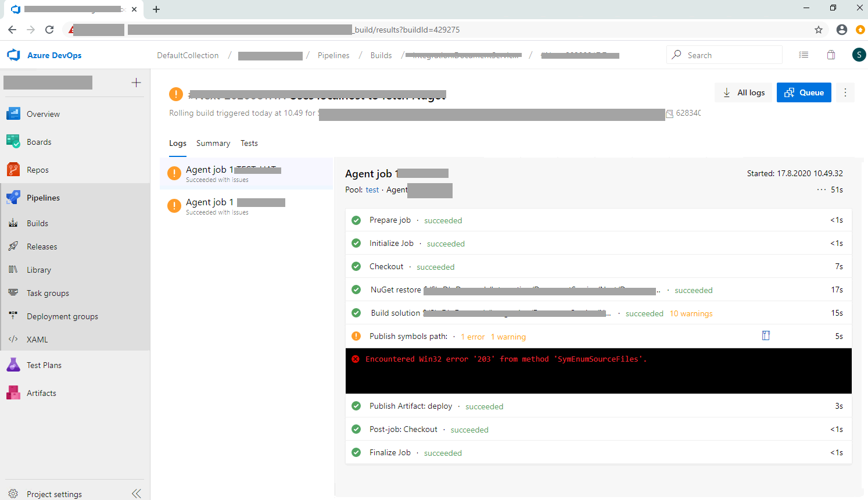Open the Releases page

point(41,246)
